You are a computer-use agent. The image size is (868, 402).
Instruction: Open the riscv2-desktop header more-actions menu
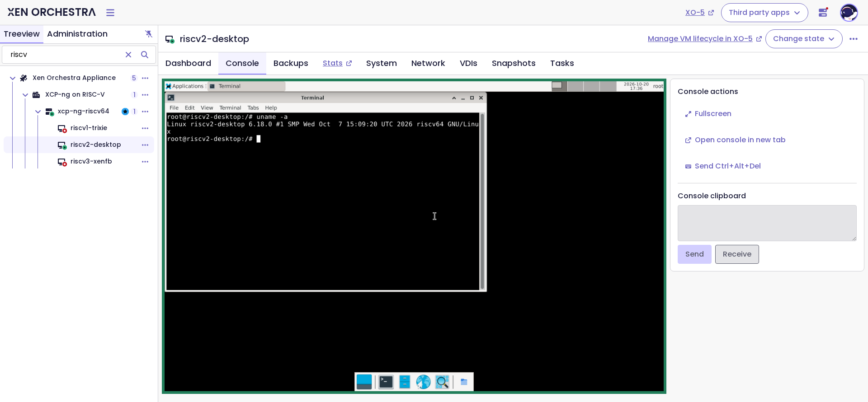(x=854, y=39)
